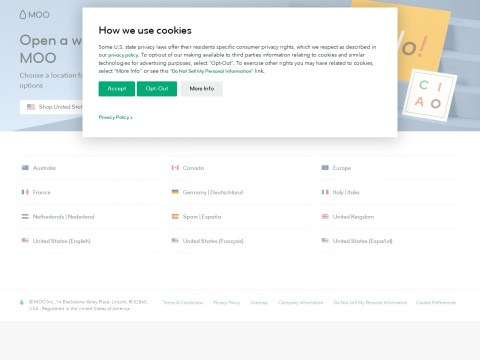
Task: Choose the France store link
Action: (x=42, y=192)
